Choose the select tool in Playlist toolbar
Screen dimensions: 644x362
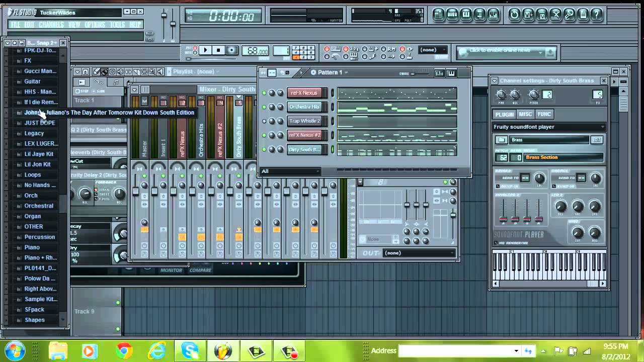[x=144, y=72]
